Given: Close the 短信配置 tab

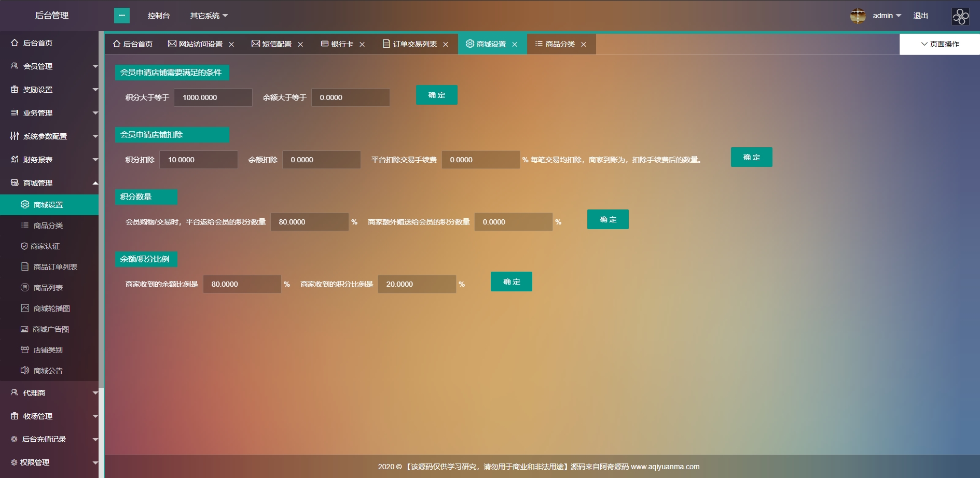Looking at the screenshot, I should click(x=300, y=45).
